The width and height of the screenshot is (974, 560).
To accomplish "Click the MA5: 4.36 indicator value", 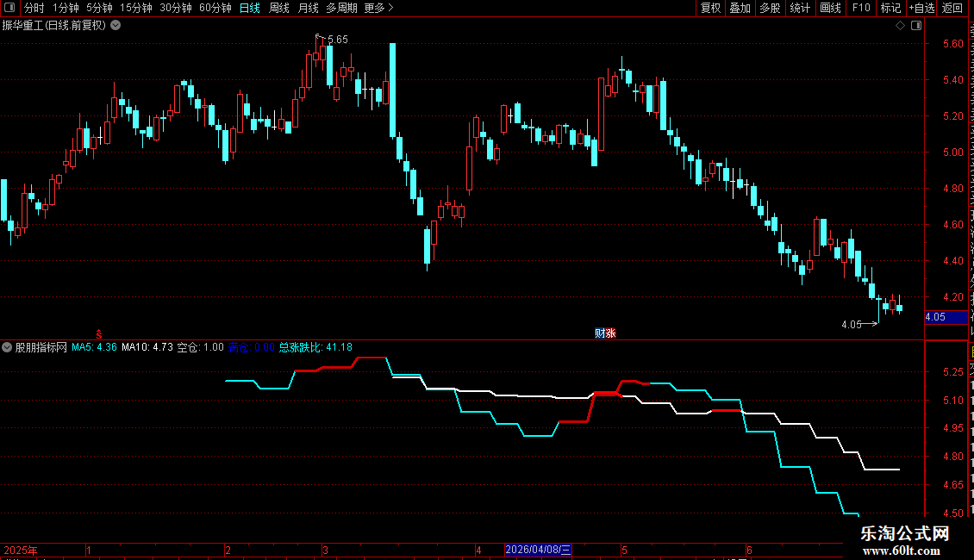I will (x=95, y=348).
